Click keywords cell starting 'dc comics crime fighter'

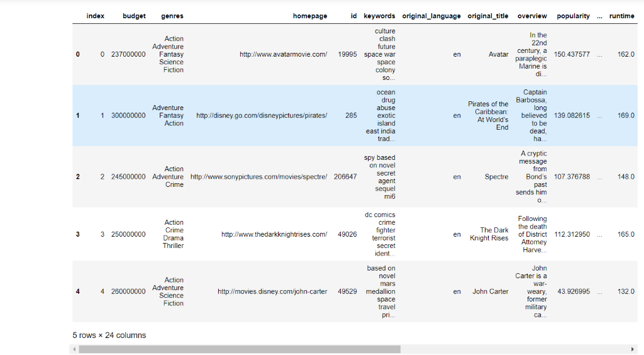380,234
